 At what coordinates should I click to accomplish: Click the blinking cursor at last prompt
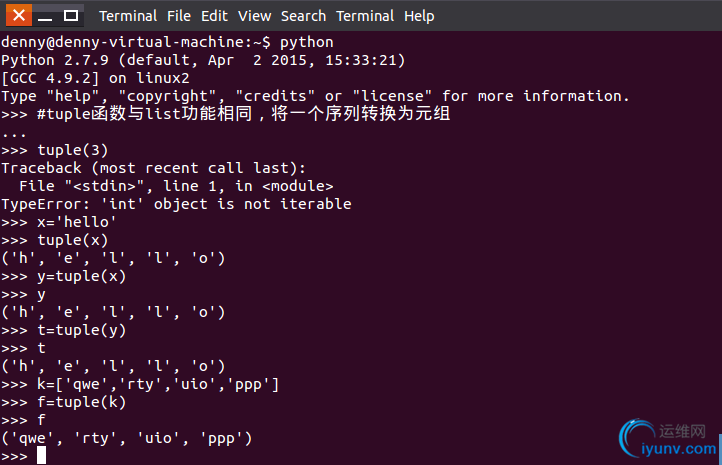41,455
